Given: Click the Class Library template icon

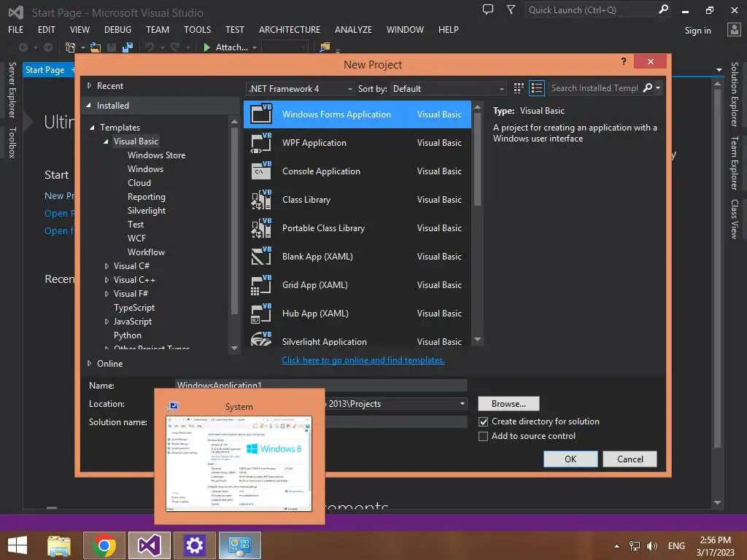Looking at the screenshot, I should (261, 200).
